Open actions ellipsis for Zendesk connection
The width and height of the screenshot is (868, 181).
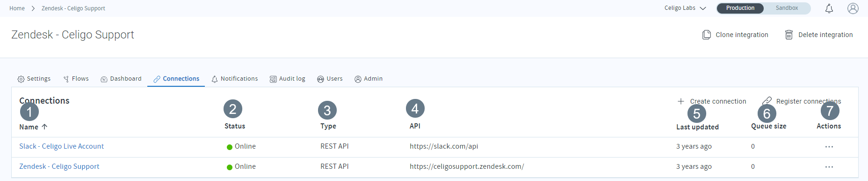[829, 167]
